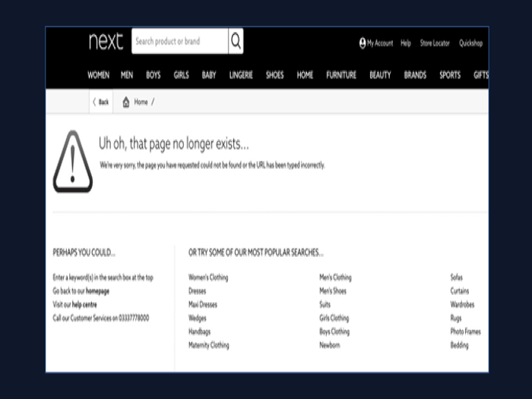Open the Maternity Clothing link

coord(208,345)
